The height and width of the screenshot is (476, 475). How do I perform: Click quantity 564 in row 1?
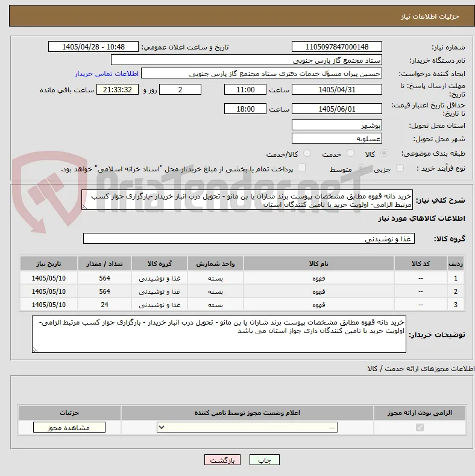click(x=104, y=278)
